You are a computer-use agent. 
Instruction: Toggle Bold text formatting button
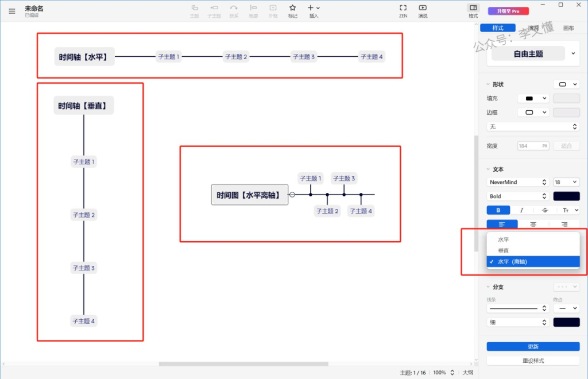[x=498, y=210]
